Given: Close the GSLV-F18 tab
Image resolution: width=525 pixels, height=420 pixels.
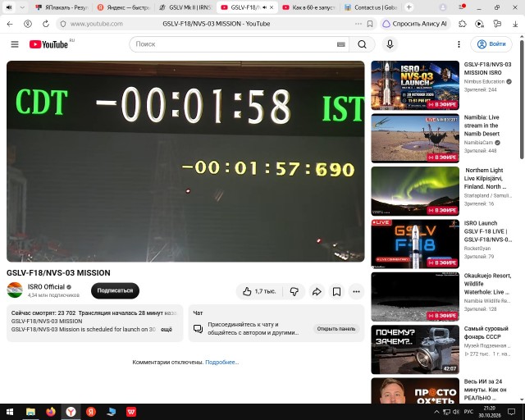Looking at the screenshot, I should 272,7.
